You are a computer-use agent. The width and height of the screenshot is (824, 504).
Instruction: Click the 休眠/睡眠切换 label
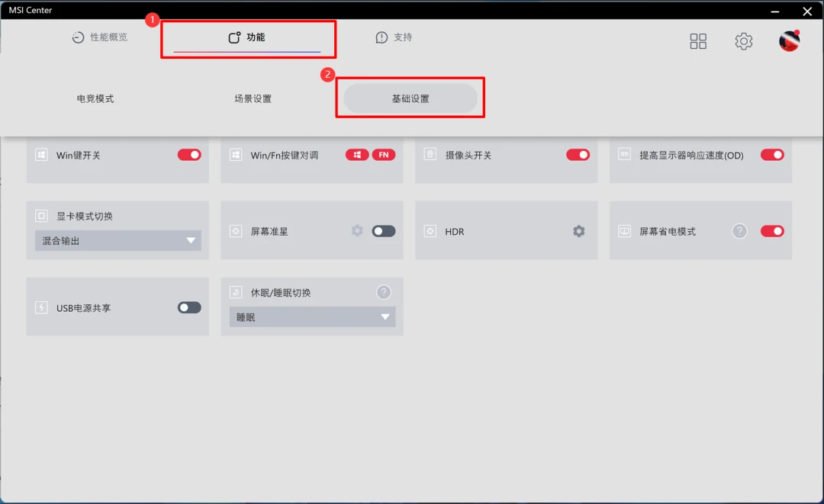click(x=281, y=293)
